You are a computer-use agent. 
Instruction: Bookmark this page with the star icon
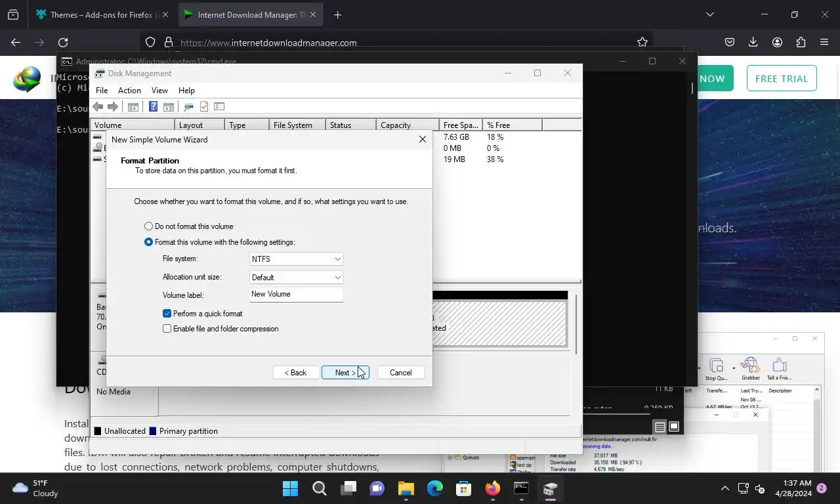pyautogui.click(x=642, y=42)
